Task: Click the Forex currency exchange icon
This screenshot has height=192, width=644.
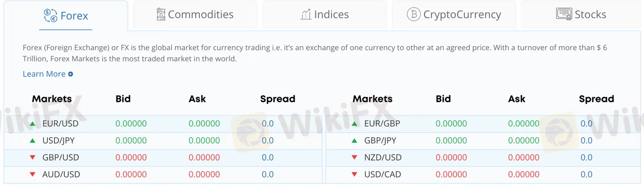Action: point(51,16)
